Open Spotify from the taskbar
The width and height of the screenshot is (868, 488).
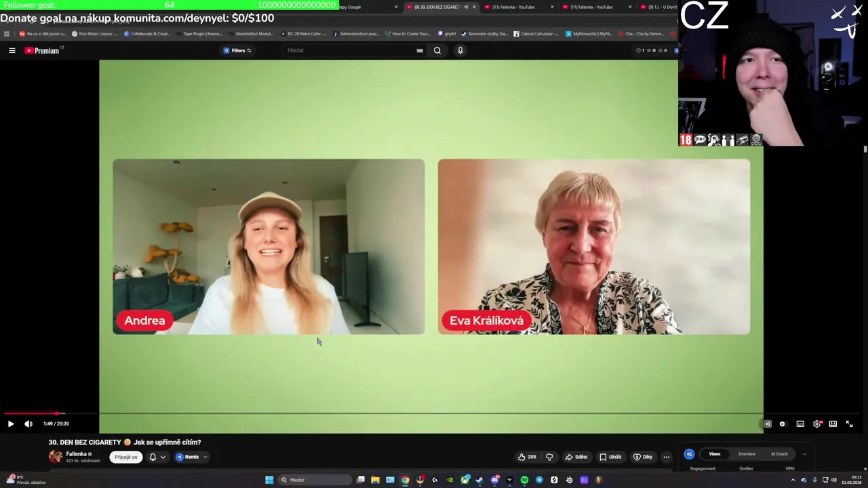click(524, 480)
